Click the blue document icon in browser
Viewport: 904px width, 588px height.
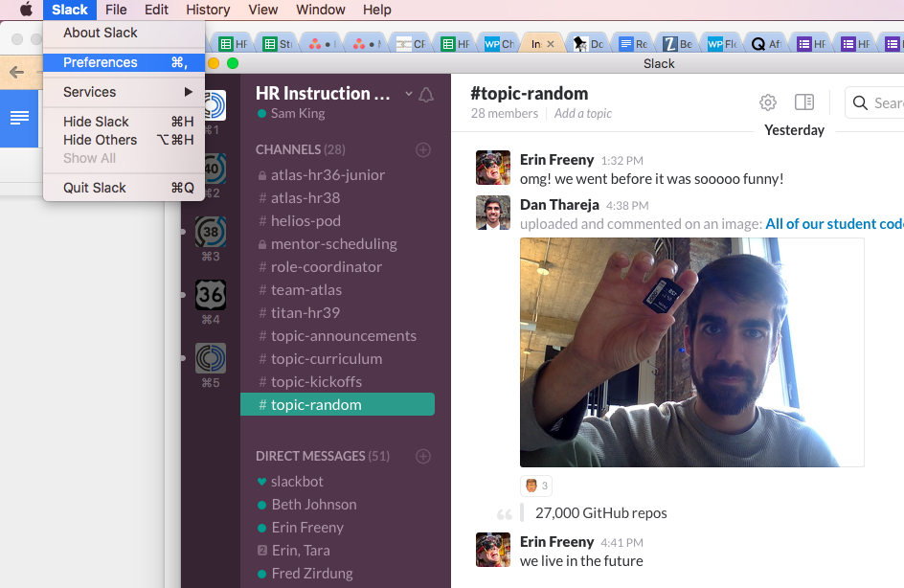[19, 118]
